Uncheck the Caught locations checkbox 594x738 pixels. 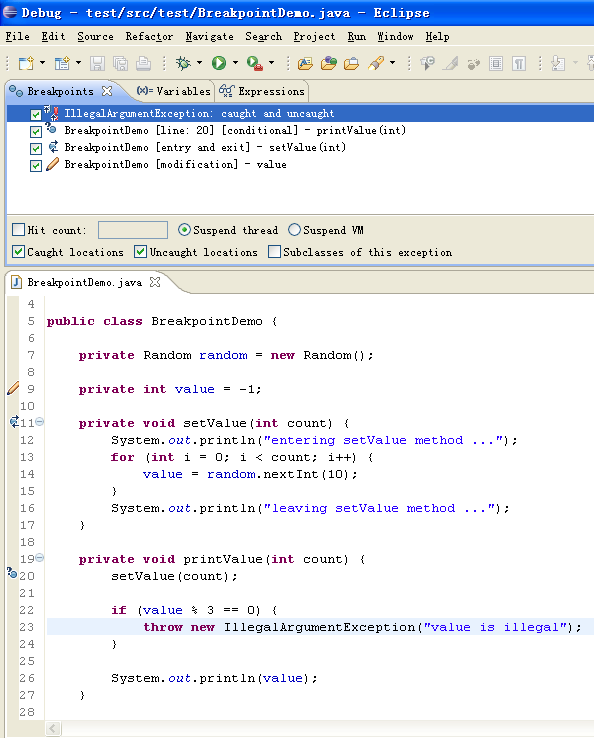click(x=18, y=252)
